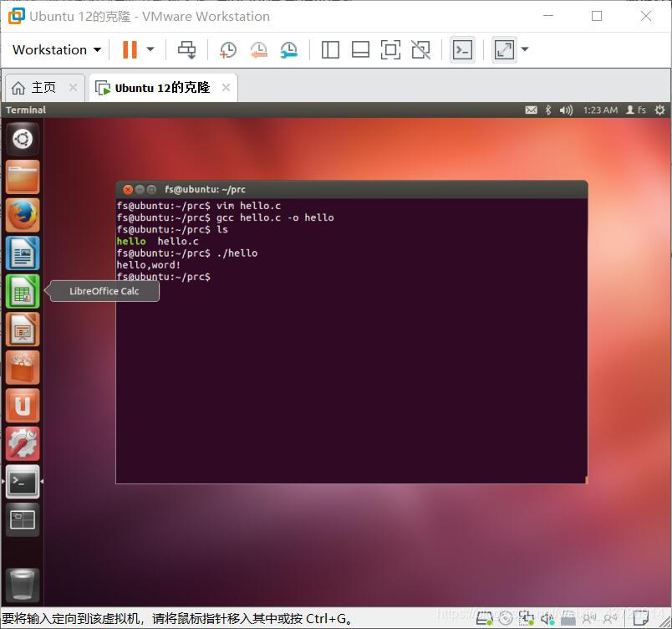The height and width of the screenshot is (629, 672).
Task: Click the network adapter status icon
Action: (x=527, y=618)
